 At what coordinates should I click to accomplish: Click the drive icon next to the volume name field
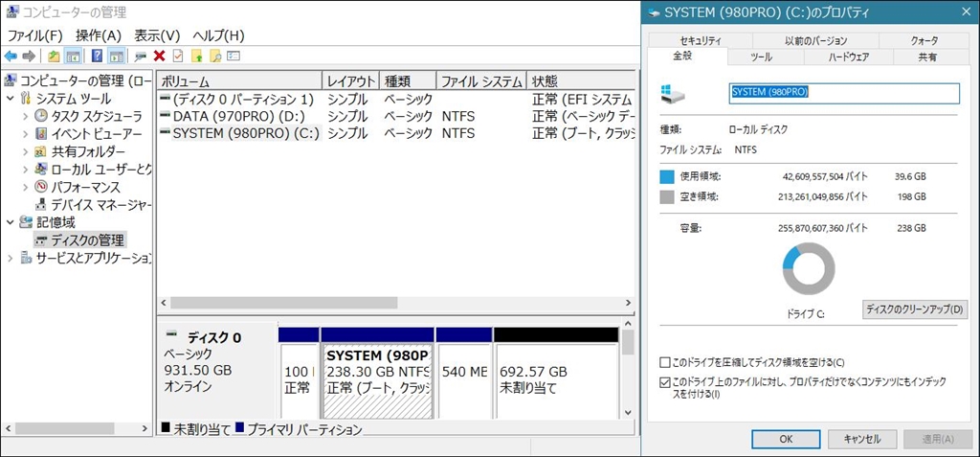673,94
